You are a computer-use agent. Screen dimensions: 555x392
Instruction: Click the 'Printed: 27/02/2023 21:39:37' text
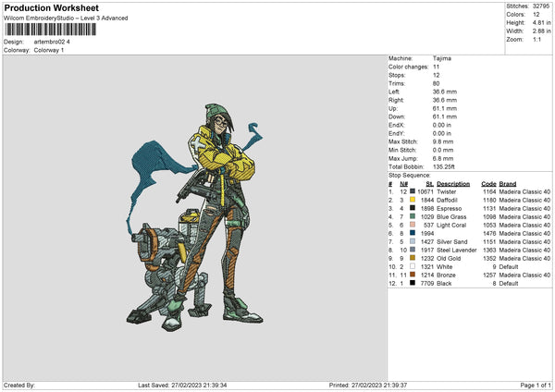(368, 385)
